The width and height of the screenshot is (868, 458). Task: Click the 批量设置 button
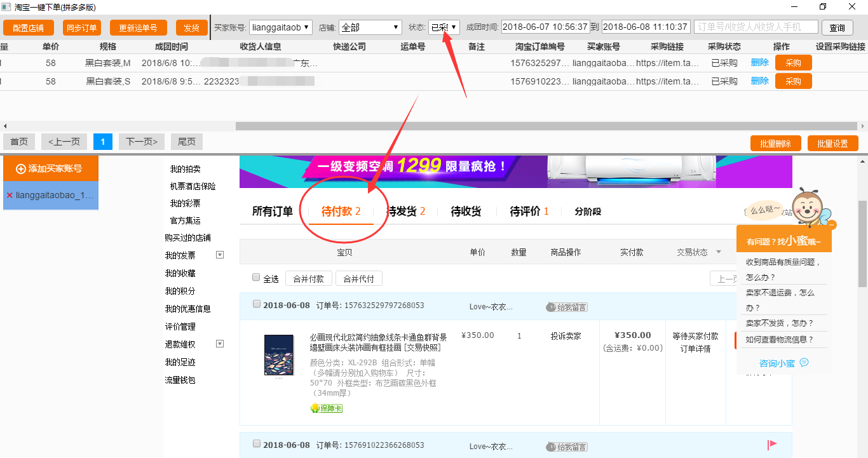(x=833, y=144)
